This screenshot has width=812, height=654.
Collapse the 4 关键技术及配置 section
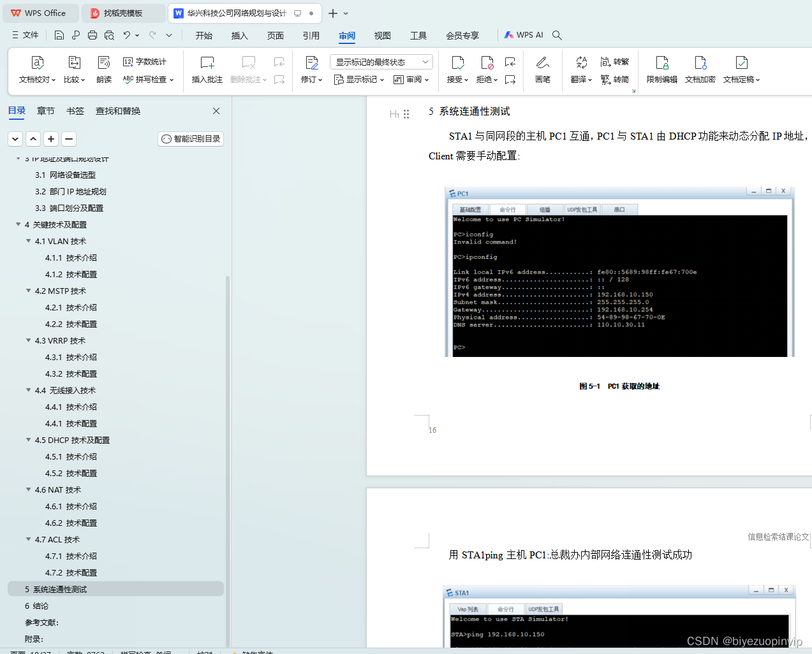[18, 224]
